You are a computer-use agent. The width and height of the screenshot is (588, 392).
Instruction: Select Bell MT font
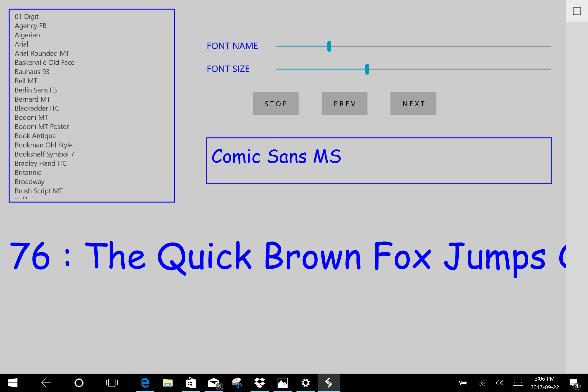pyautogui.click(x=26, y=81)
